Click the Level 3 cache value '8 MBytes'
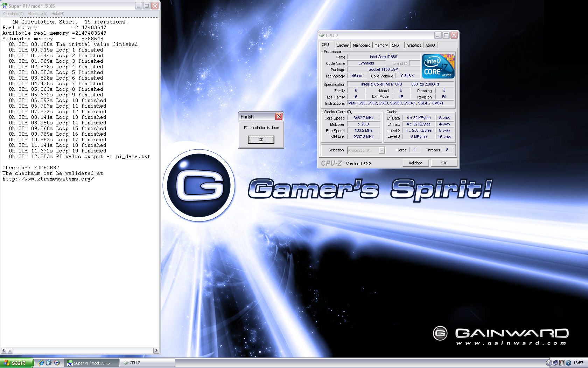588x368 pixels. click(x=419, y=137)
